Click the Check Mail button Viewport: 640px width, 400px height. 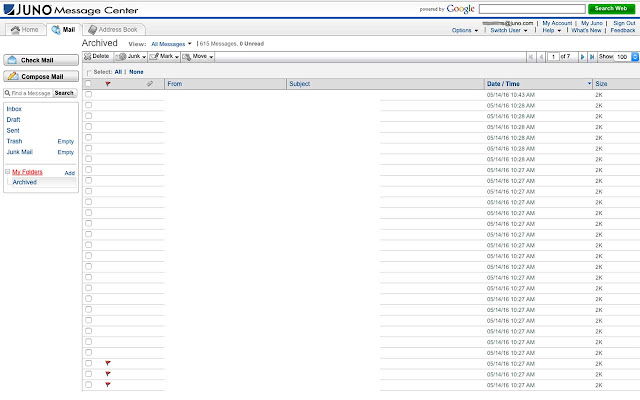click(x=41, y=60)
